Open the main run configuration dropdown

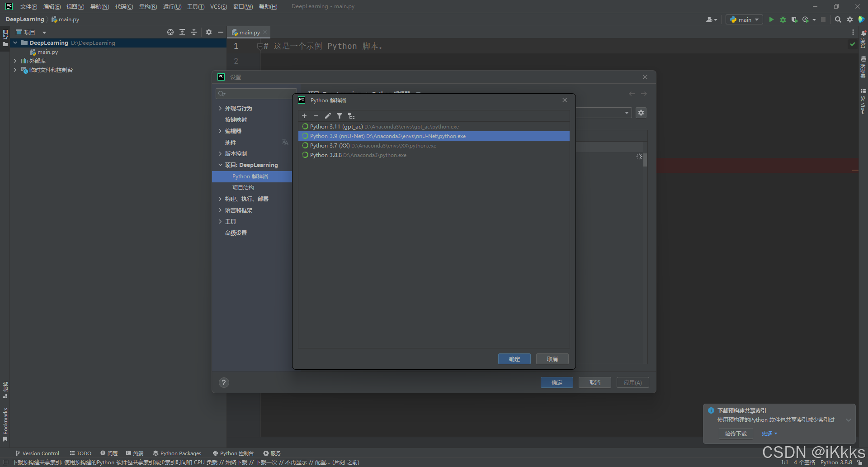pos(745,19)
